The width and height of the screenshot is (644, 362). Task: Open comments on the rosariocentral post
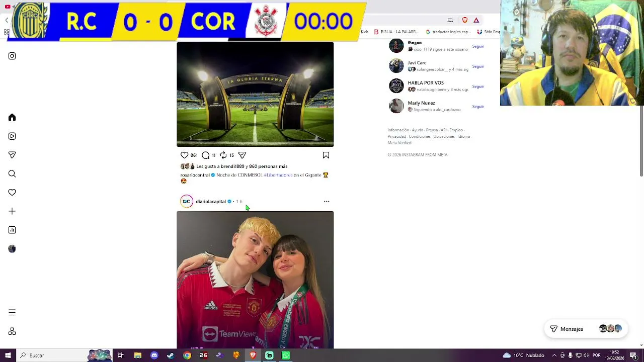click(206, 155)
